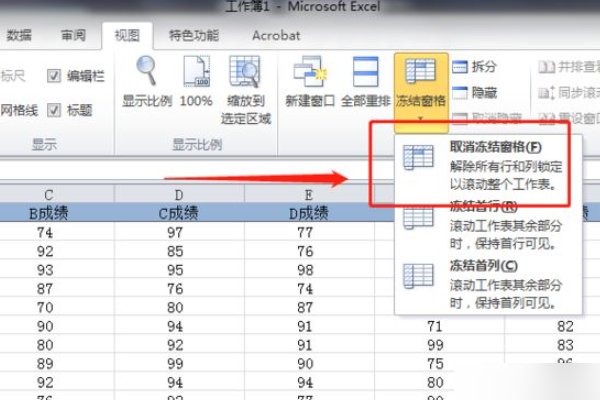Click the D成绩 header cell
600x400 pixels.
pos(308,213)
